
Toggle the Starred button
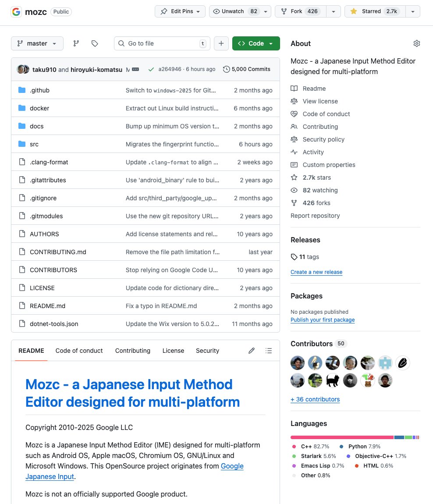click(375, 11)
